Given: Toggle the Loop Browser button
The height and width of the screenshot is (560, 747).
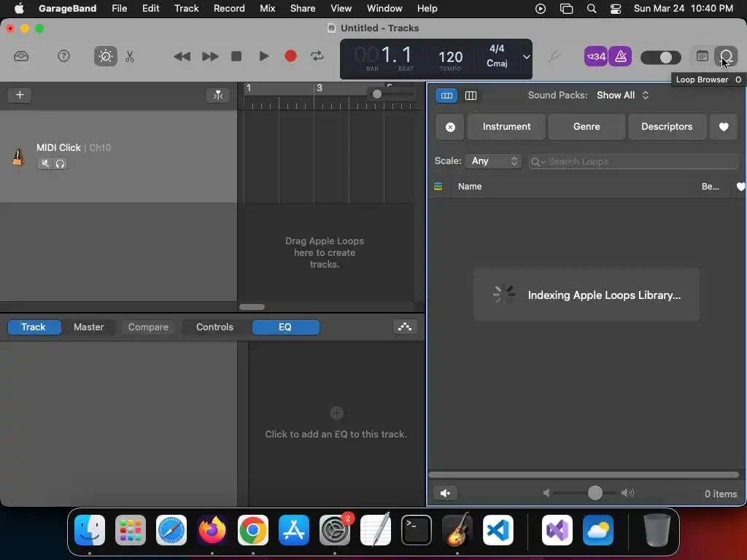Looking at the screenshot, I should 726,56.
